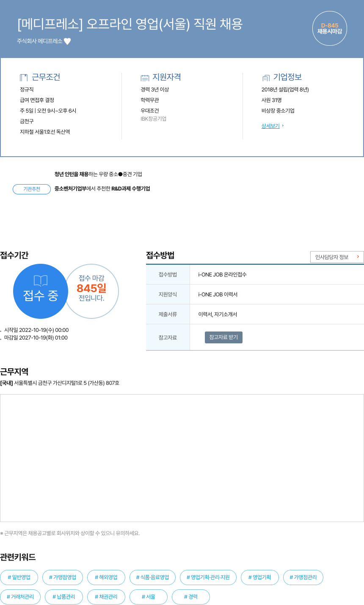Click the 정규직 employment type text
Viewport: 364px width, 605px height.
(x=27, y=90)
